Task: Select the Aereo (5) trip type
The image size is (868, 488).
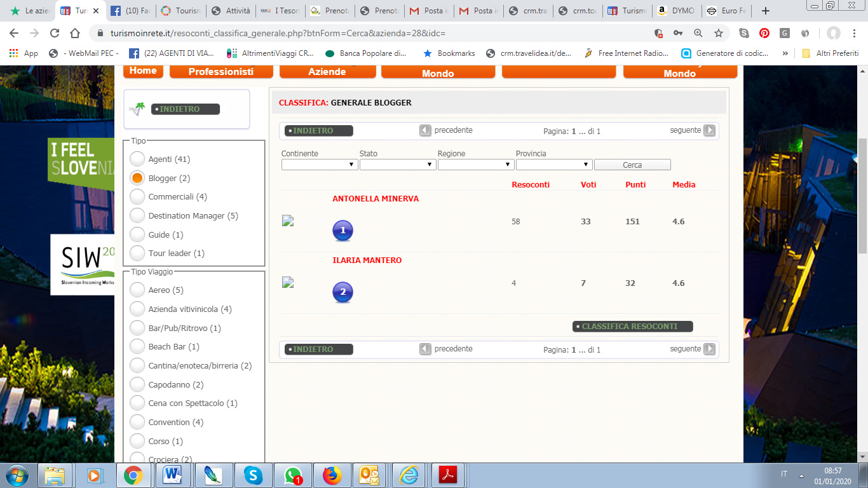Action: [x=137, y=290]
